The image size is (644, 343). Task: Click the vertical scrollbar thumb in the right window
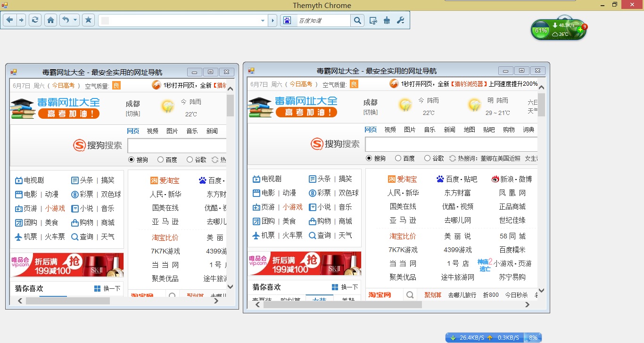click(541, 105)
